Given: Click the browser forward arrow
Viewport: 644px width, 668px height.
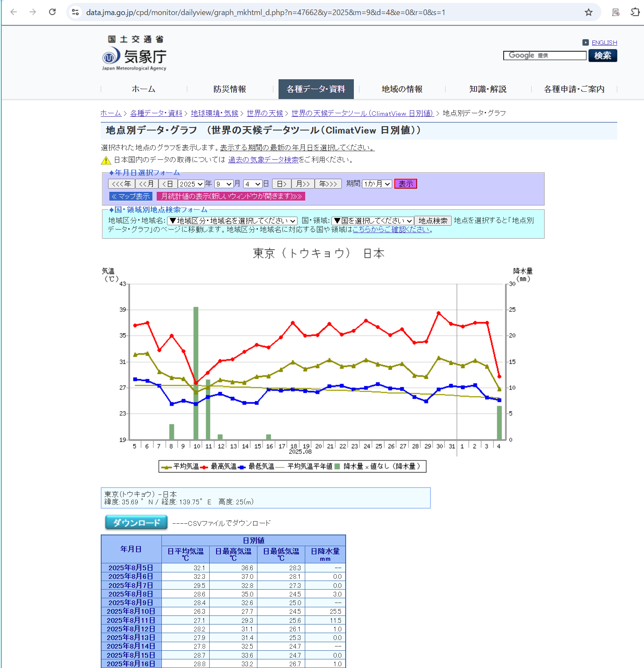Looking at the screenshot, I should click(33, 12).
